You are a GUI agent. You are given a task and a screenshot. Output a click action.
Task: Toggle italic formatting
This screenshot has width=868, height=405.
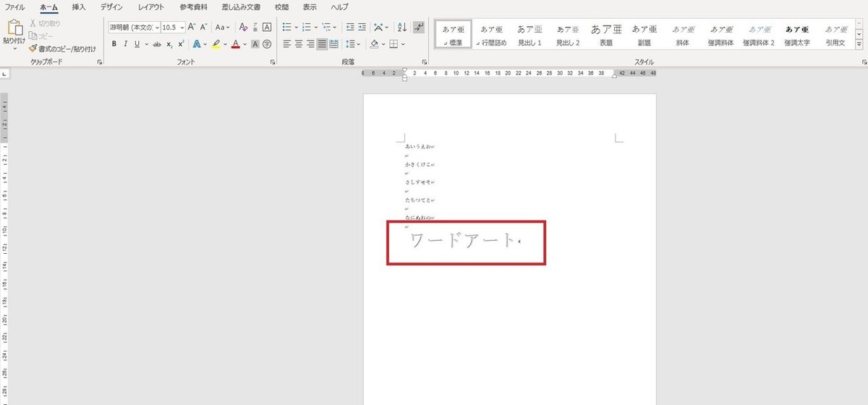click(126, 44)
